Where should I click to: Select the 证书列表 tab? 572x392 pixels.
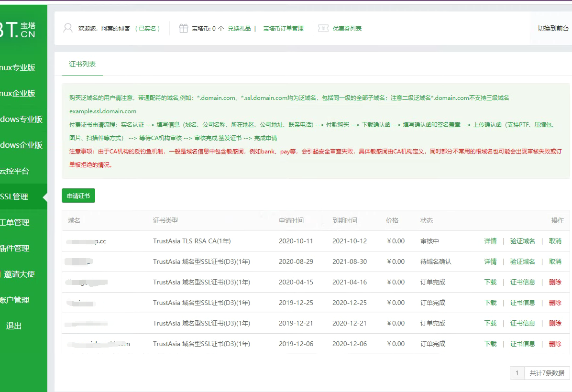click(x=82, y=64)
